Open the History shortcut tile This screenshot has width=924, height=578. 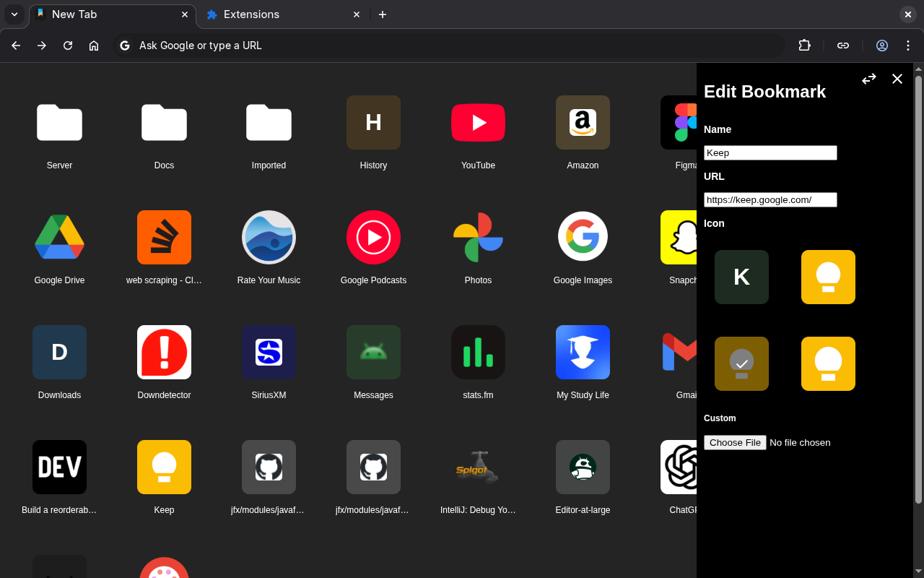[x=373, y=123]
